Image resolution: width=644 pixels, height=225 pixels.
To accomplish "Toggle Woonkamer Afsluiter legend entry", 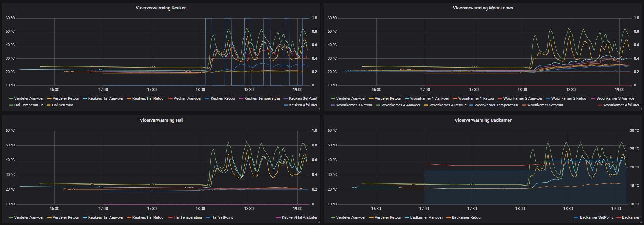I will (x=621, y=105).
